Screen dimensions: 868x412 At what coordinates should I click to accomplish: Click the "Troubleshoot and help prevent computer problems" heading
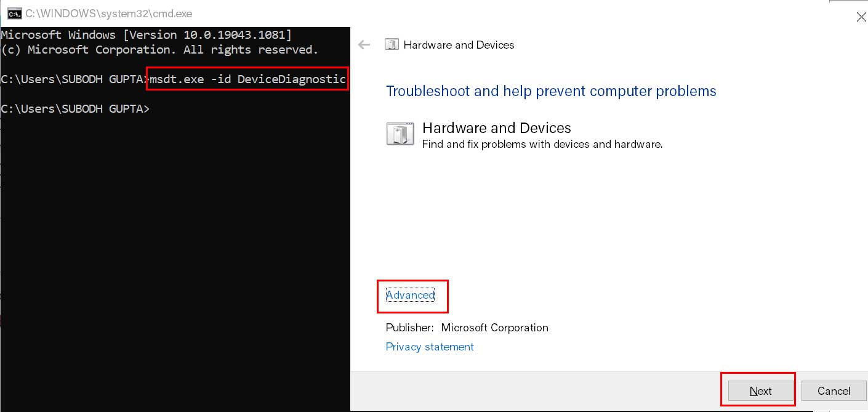tap(551, 91)
